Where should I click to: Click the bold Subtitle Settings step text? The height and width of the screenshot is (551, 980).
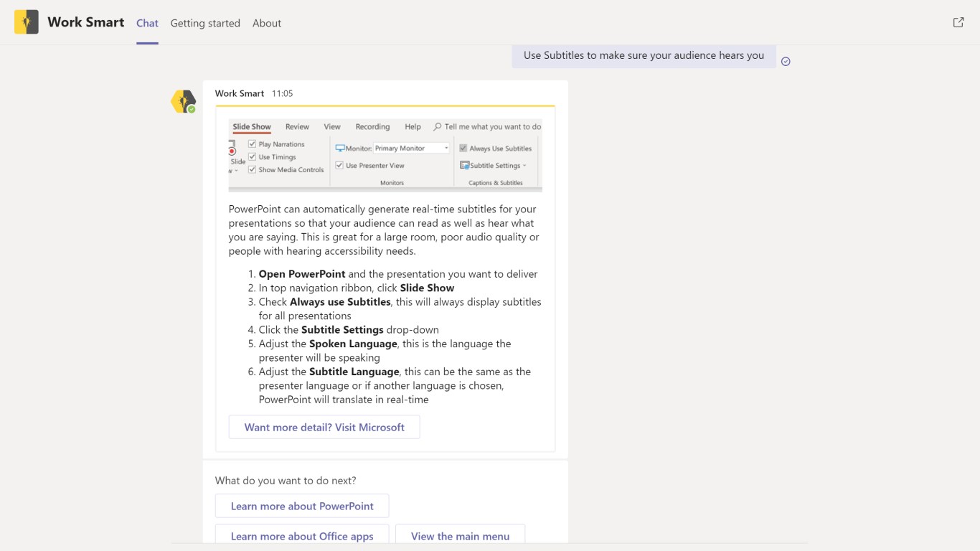pyautogui.click(x=342, y=330)
